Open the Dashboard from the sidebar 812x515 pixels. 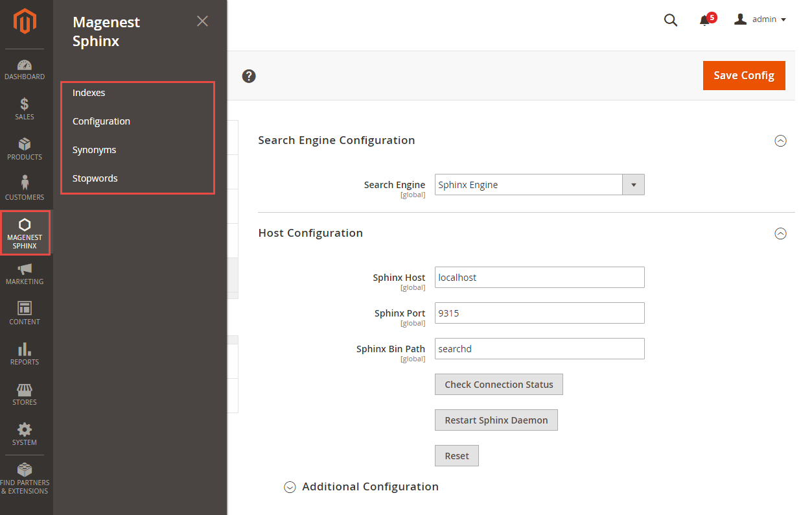point(25,70)
